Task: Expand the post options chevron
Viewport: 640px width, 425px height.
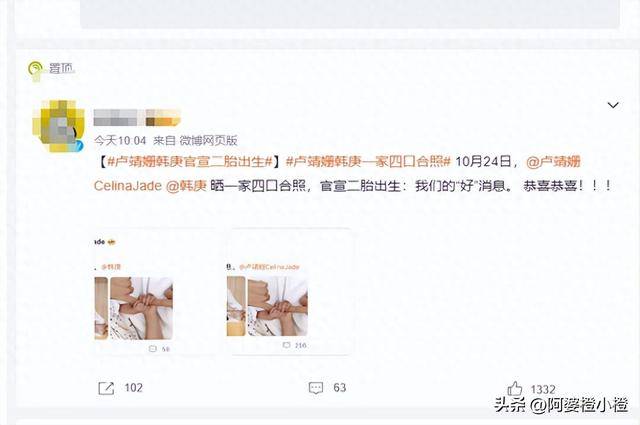Action: click(613, 105)
